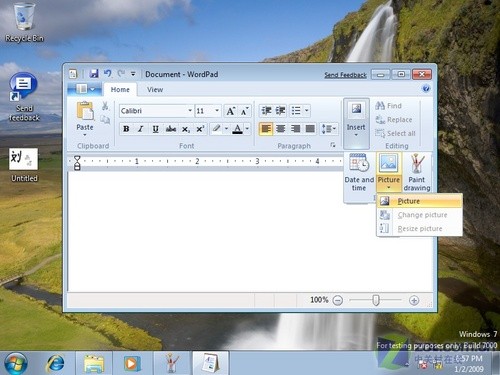Click the Increase indent icon
The image size is (500, 375).
[280, 111]
